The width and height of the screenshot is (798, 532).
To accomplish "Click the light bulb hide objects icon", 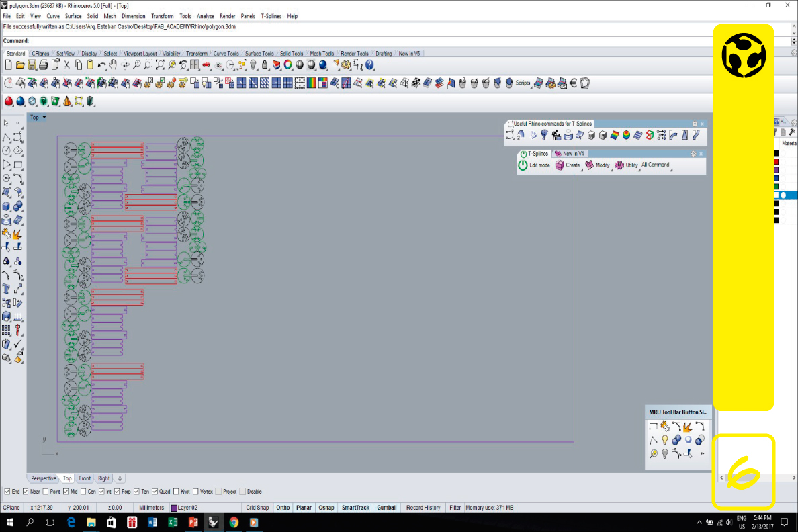I will (x=253, y=65).
